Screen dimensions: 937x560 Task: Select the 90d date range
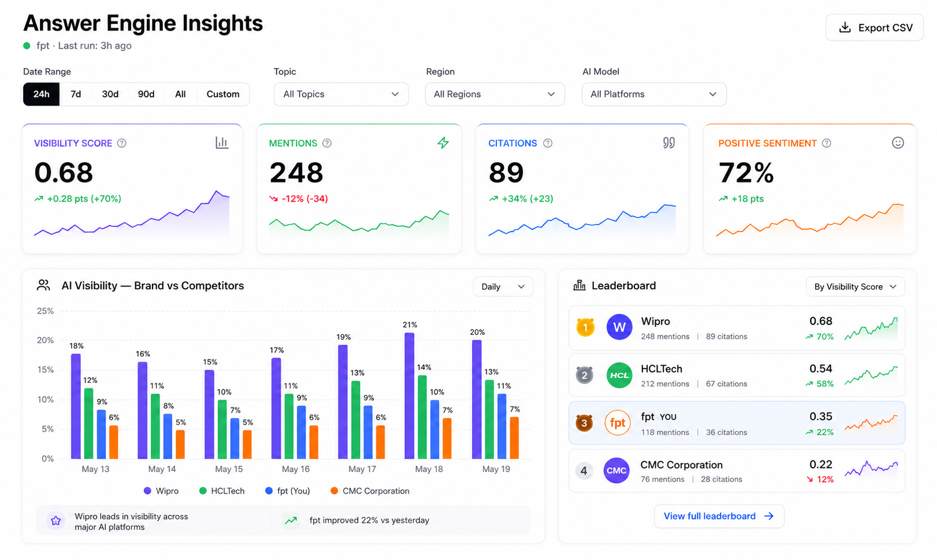pyautogui.click(x=146, y=94)
